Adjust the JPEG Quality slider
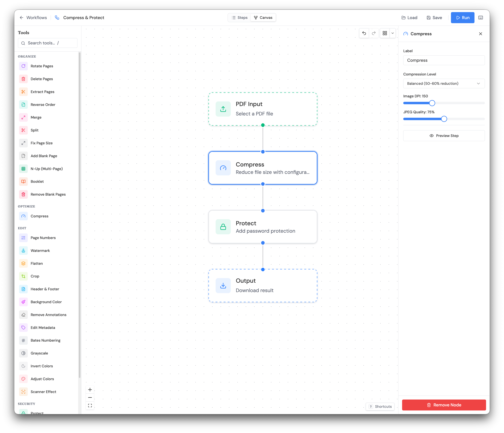 coord(444,119)
